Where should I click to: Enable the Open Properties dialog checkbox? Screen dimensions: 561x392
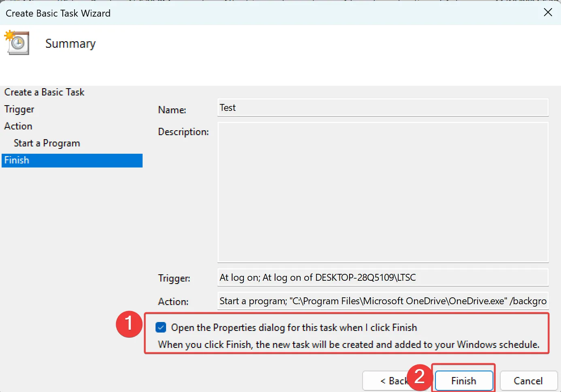[x=160, y=327]
